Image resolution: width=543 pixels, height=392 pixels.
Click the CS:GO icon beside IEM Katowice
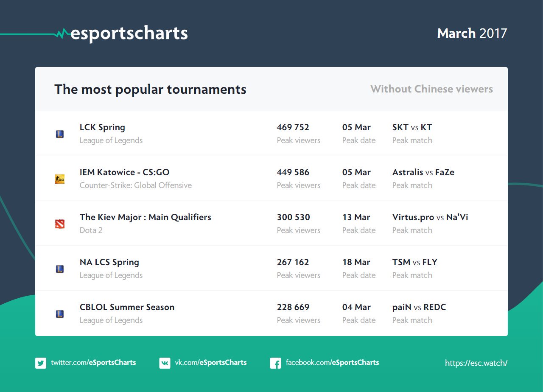pyautogui.click(x=60, y=179)
